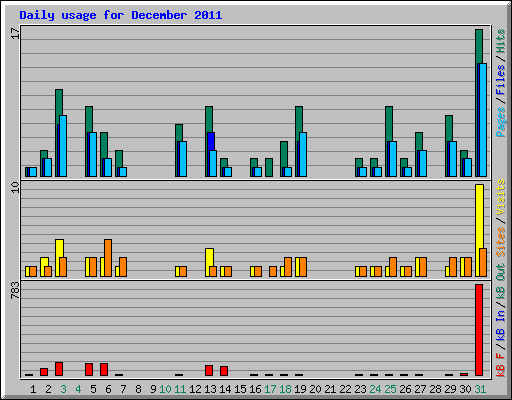The height and width of the screenshot is (400, 512).
Task: Click day '31' on the x-axis
Action: 480,389
